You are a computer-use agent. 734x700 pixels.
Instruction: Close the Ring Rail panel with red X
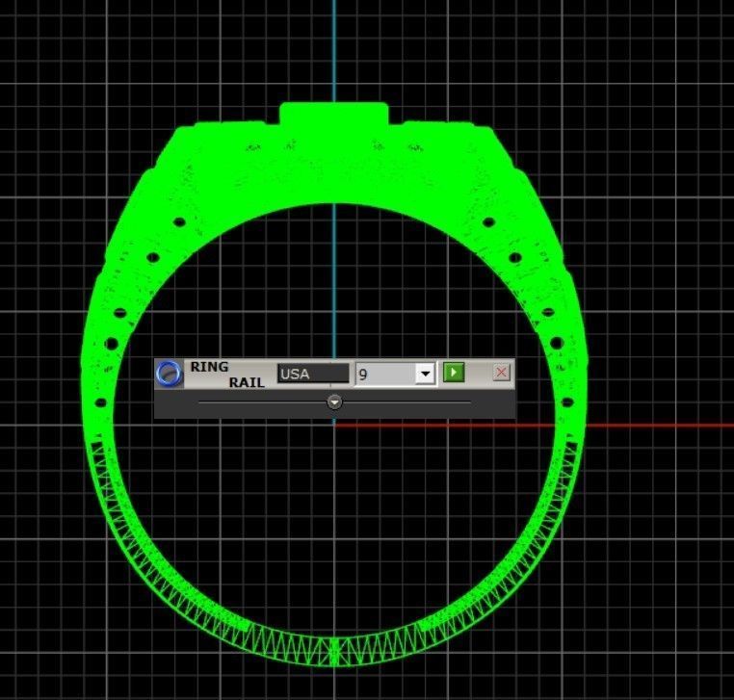[x=501, y=373]
